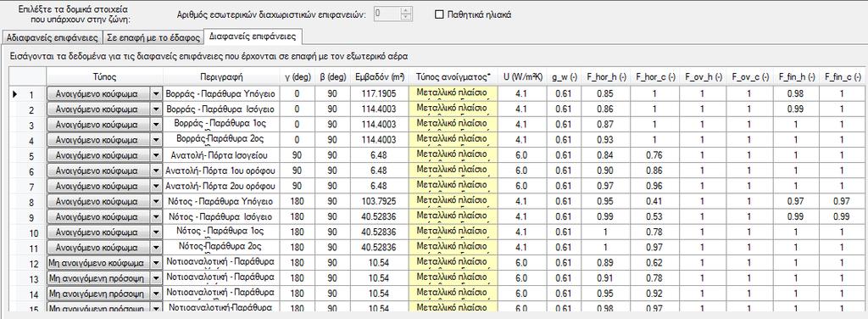
Task: Click the F_hor_h (-) column header
Action: click(x=605, y=76)
